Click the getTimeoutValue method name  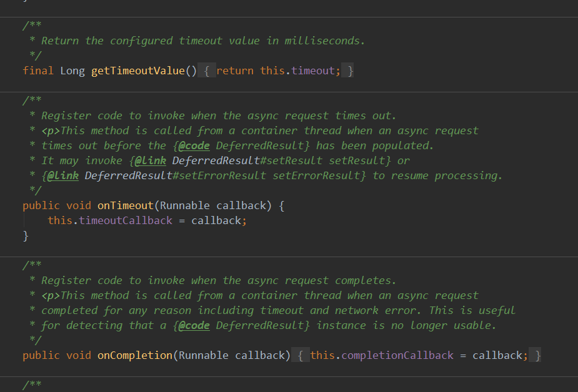pos(138,71)
